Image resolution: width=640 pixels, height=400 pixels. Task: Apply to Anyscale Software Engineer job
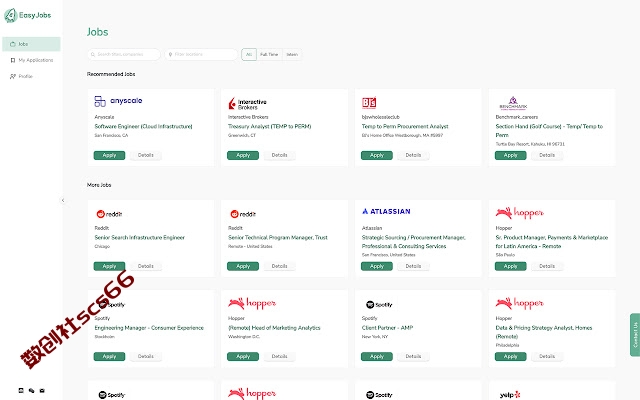(x=109, y=155)
